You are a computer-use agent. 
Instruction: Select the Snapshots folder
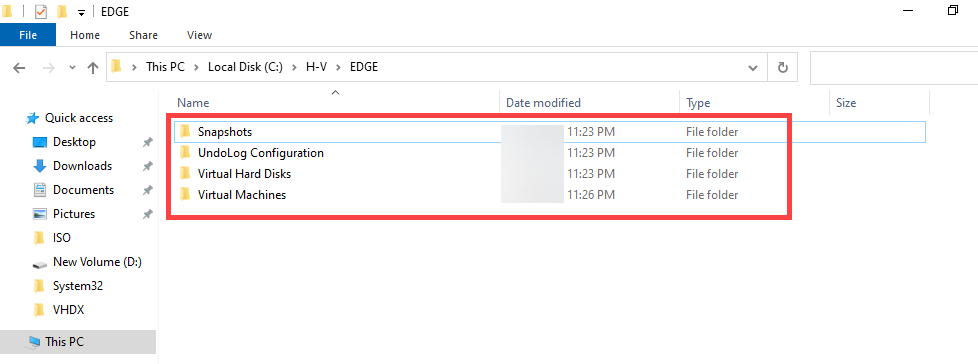click(x=225, y=132)
